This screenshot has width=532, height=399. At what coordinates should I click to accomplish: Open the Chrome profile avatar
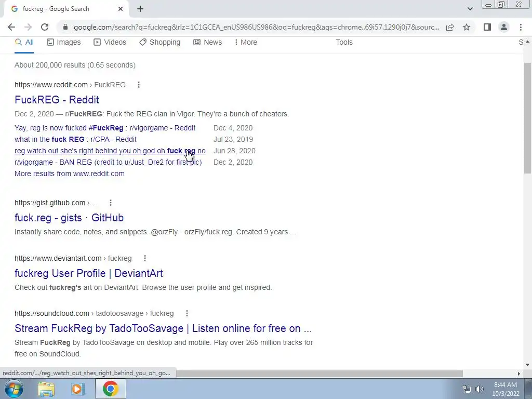coord(504,27)
